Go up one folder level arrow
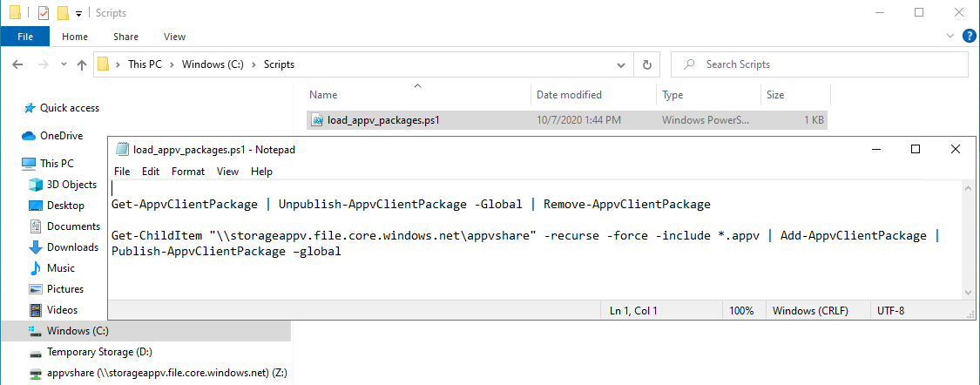The height and width of the screenshot is (385, 980). point(81,64)
